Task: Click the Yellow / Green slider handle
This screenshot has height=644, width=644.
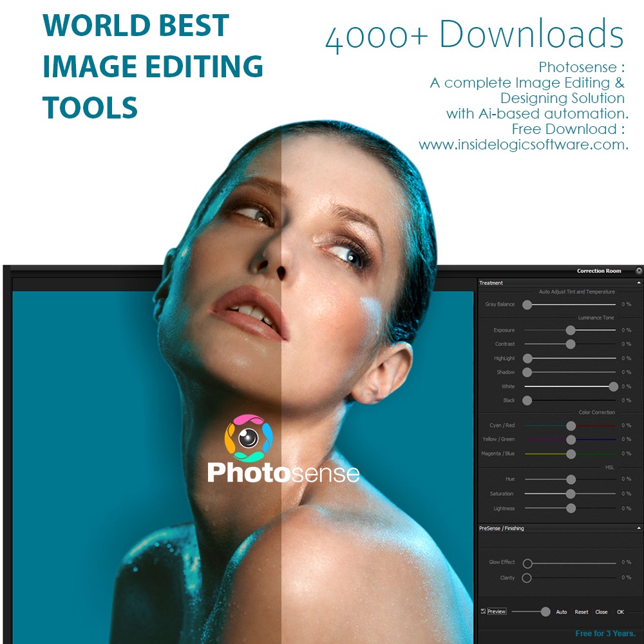Action: point(571,439)
